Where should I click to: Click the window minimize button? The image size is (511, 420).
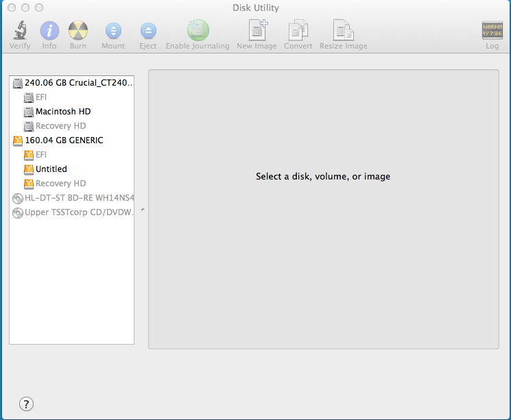pyautogui.click(x=25, y=8)
